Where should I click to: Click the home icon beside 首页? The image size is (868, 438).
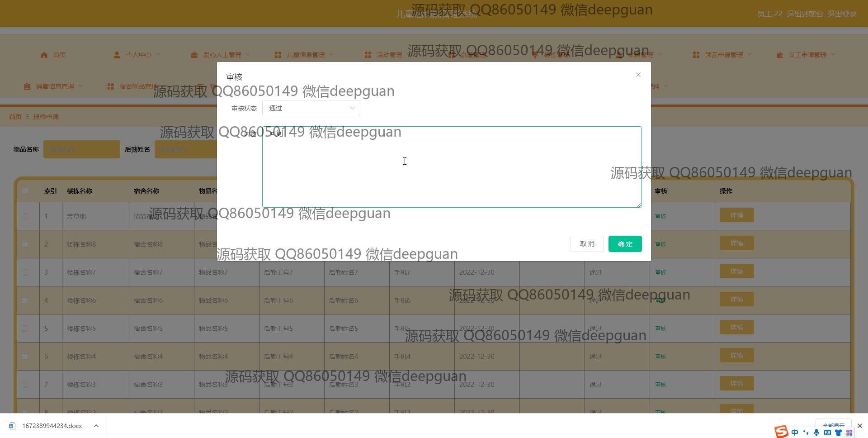click(x=44, y=55)
